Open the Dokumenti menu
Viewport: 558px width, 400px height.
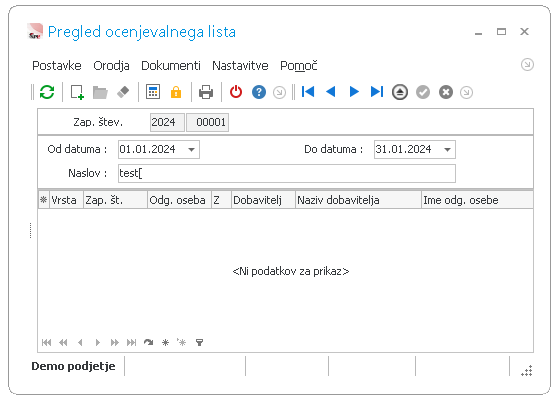point(171,65)
